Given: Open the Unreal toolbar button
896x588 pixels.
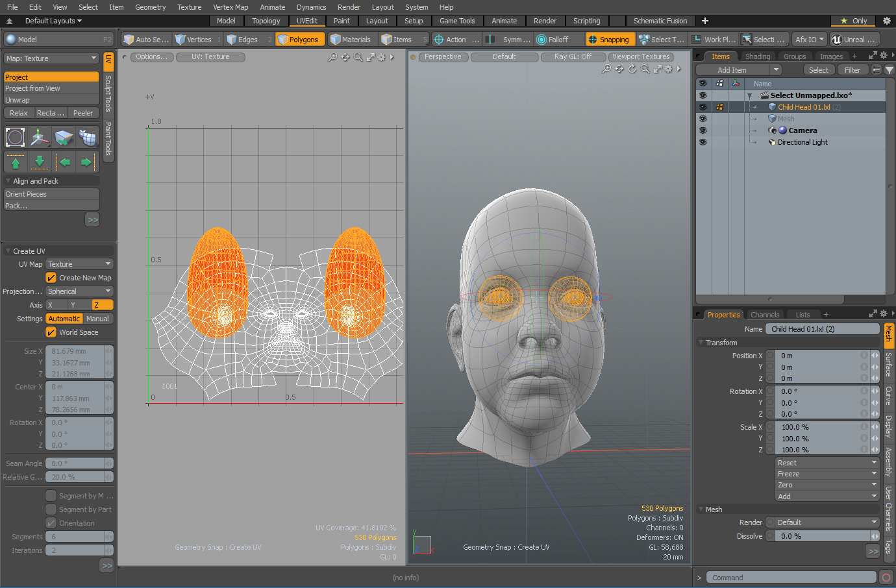Looking at the screenshot, I should coord(854,40).
